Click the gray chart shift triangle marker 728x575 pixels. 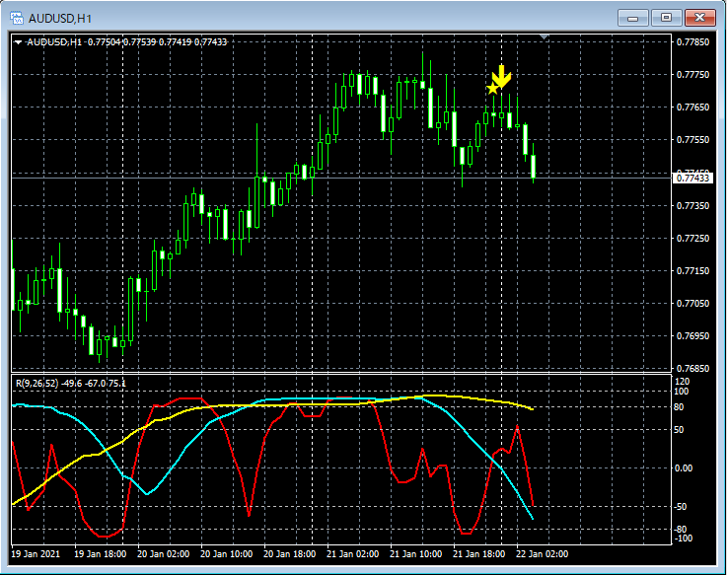(545, 37)
